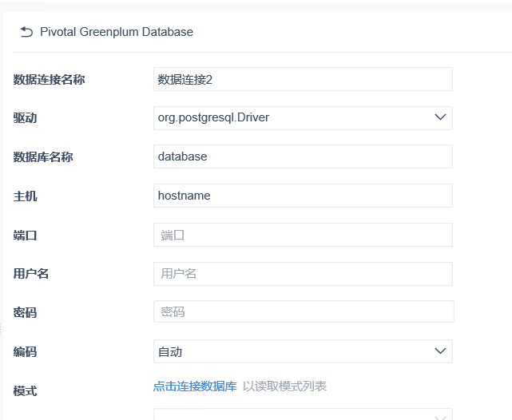Image resolution: width=512 pixels, height=420 pixels.
Task: Focus the empty 用户名 username input field
Action: coord(303,274)
